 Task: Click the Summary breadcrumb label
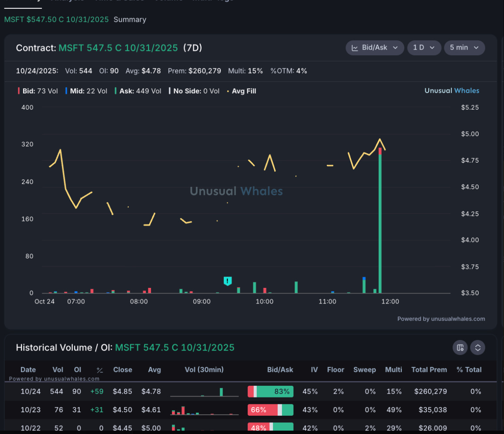point(130,20)
